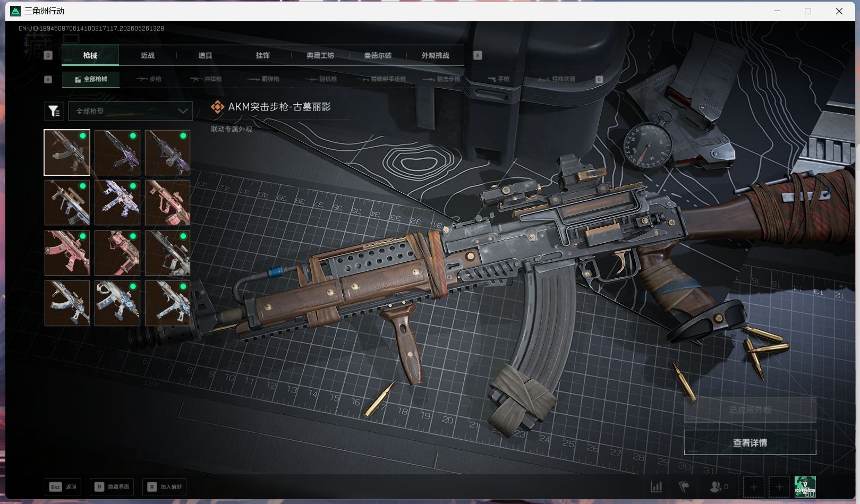The height and width of the screenshot is (504, 860).
Task: Click the R 加入偏好 add to favorites button
Action: tap(164, 486)
